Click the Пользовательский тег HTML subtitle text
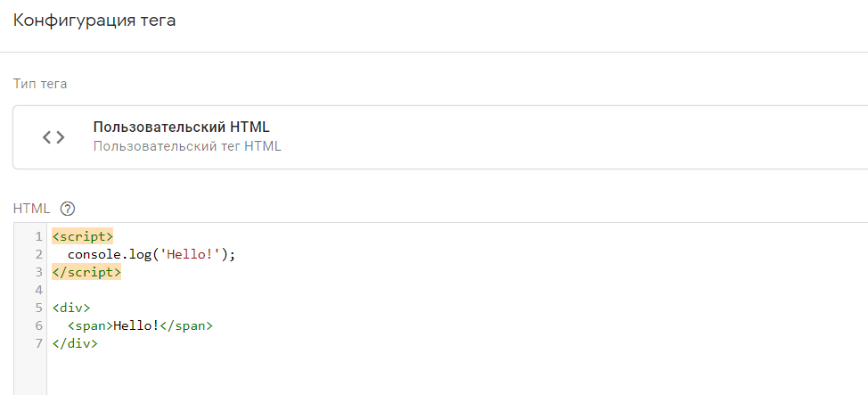 point(186,145)
